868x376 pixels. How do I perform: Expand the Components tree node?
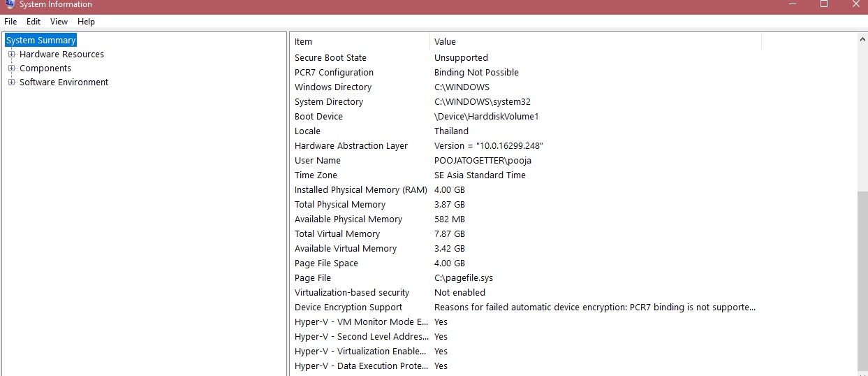[11, 68]
